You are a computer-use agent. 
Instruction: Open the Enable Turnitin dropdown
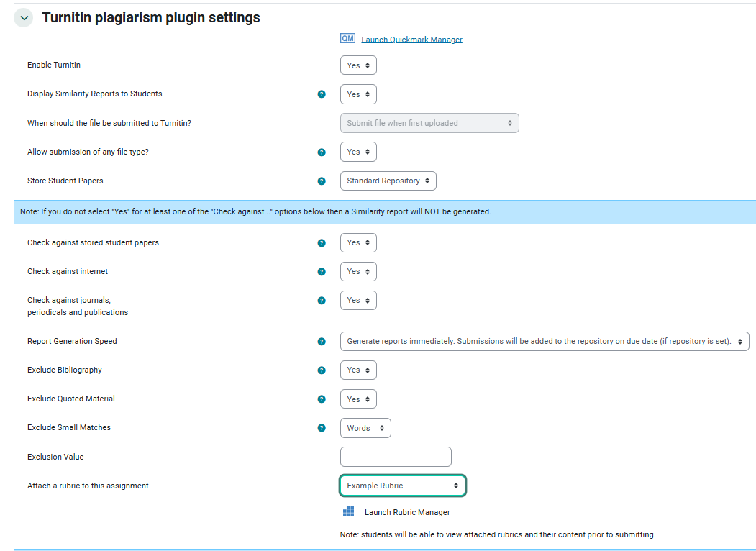(x=358, y=65)
